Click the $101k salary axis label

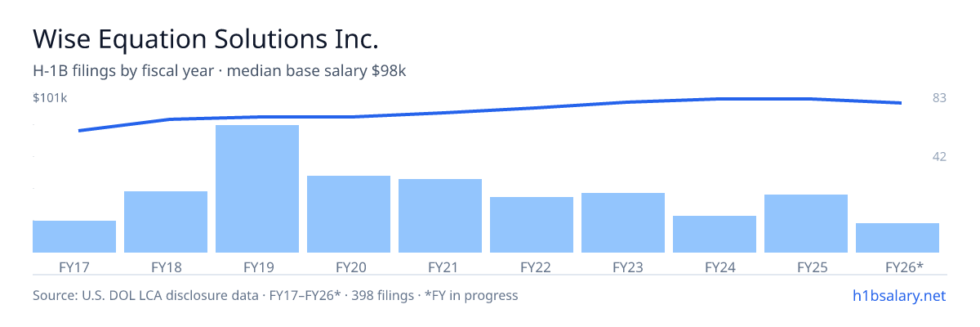[x=50, y=98]
